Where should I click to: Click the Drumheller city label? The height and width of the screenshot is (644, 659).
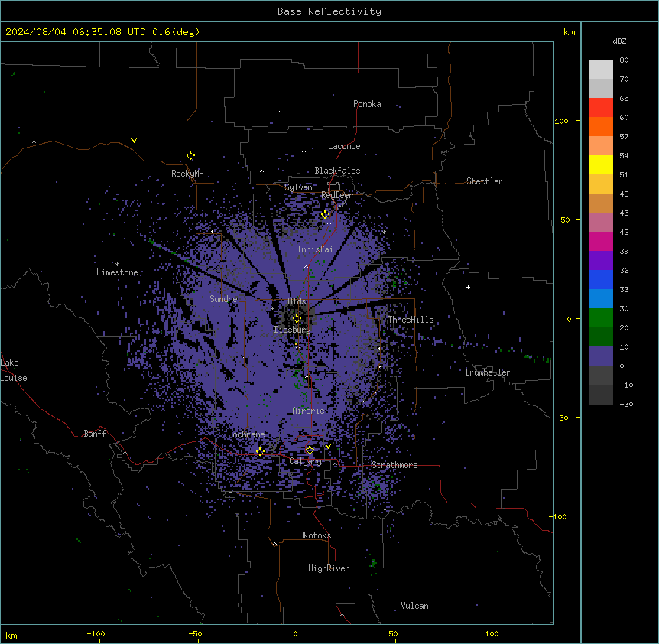488,372
